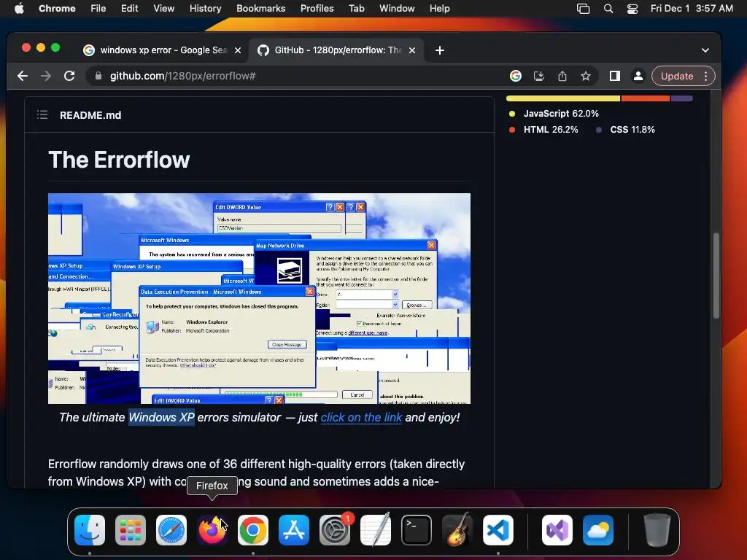Click the Update button
Screen dimensions: 747x560
coord(676,76)
